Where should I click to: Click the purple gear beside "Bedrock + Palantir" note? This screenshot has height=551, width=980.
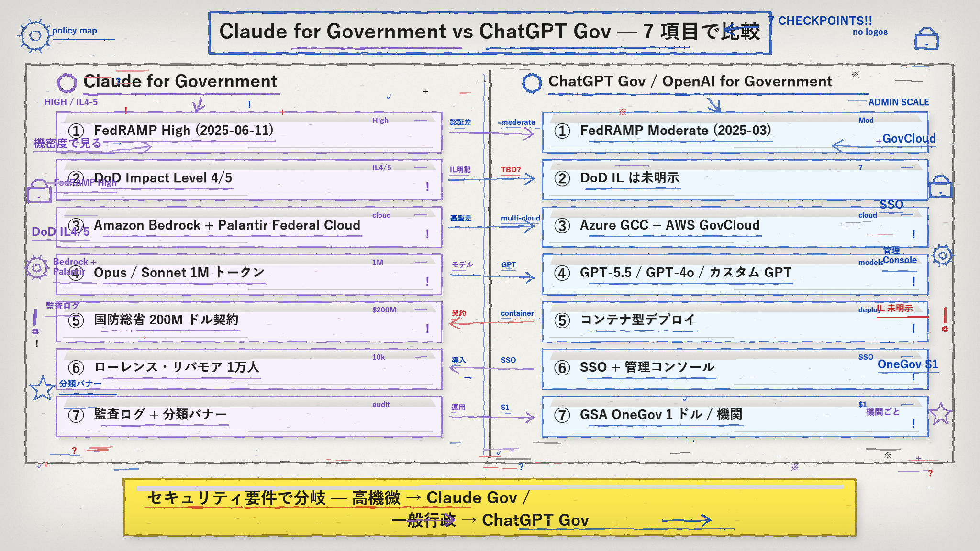(37, 267)
